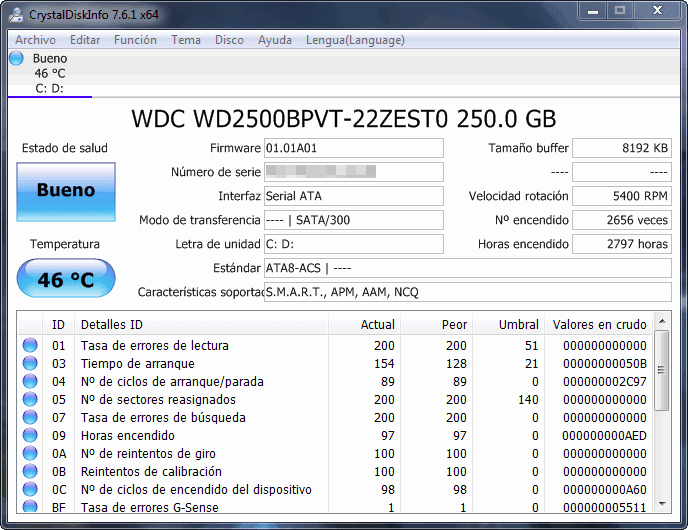Screen dimensions: 688x530
Task: Click raw value 000000002C97
Action: [605, 382]
